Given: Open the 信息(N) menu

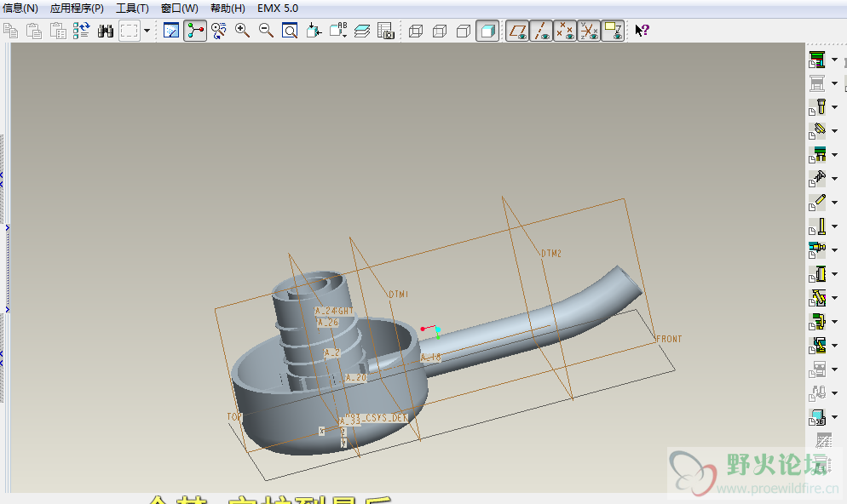Looking at the screenshot, I should [x=20, y=9].
